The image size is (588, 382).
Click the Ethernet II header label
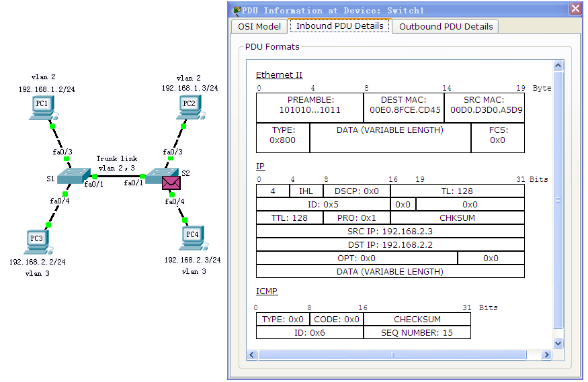279,75
